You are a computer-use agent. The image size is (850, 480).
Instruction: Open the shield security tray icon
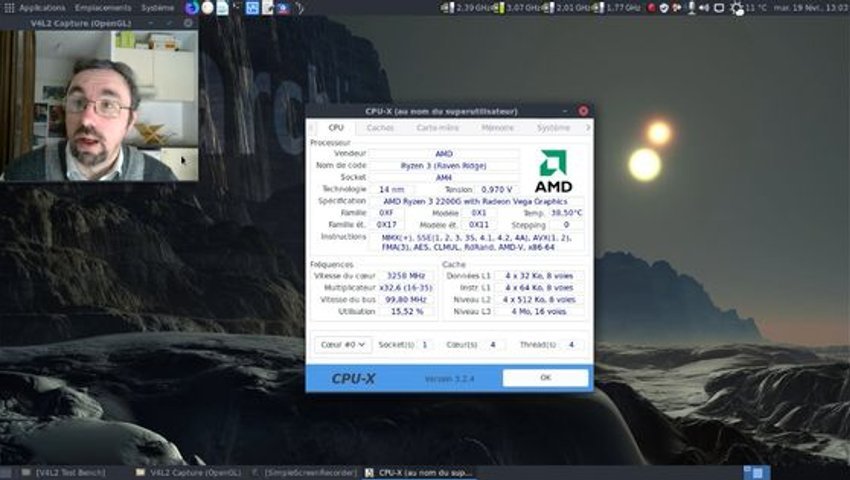coord(664,8)
